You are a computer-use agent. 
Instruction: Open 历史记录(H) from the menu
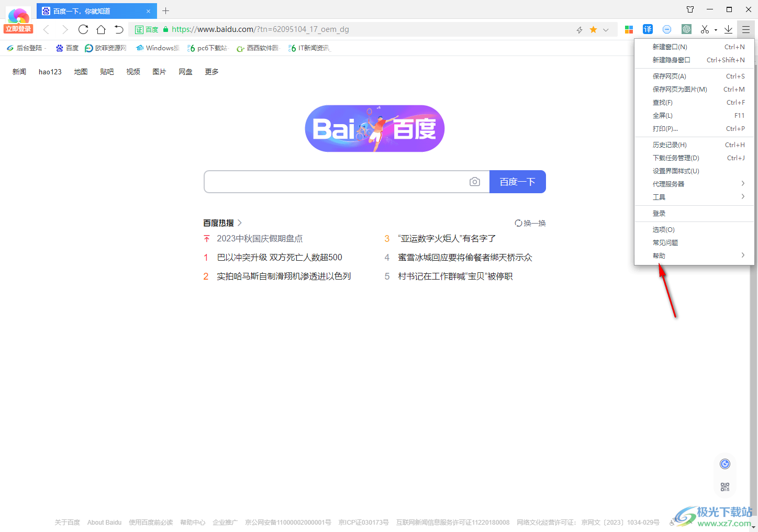pos(694,145)
